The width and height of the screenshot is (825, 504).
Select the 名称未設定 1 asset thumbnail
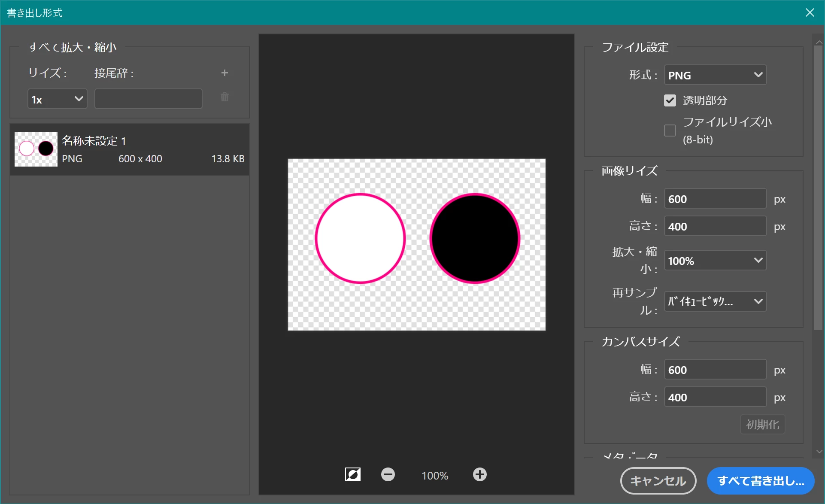(36, 149)
